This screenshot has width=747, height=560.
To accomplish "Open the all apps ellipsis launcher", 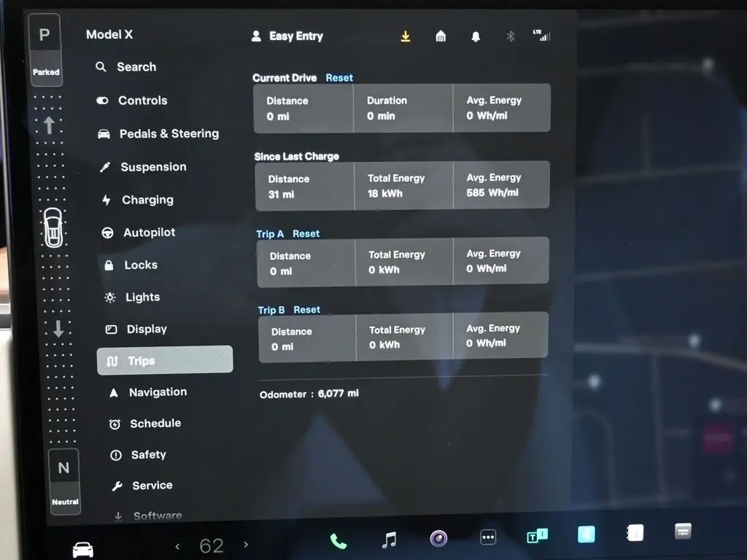I will 488,537.
